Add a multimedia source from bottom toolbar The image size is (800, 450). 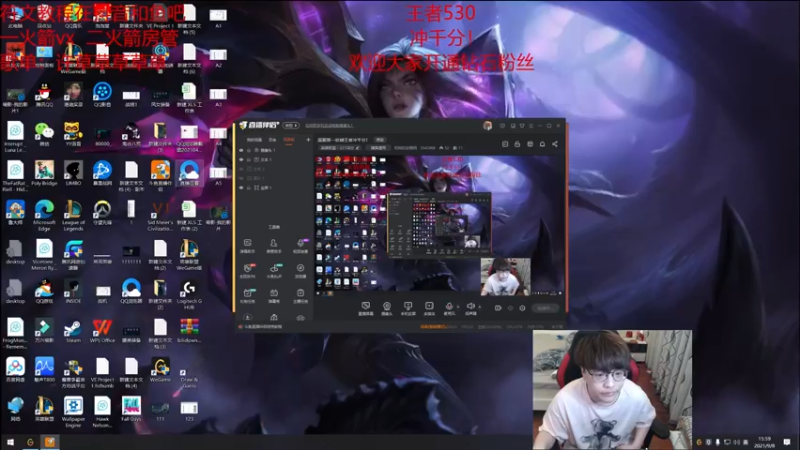pos(429,308)
